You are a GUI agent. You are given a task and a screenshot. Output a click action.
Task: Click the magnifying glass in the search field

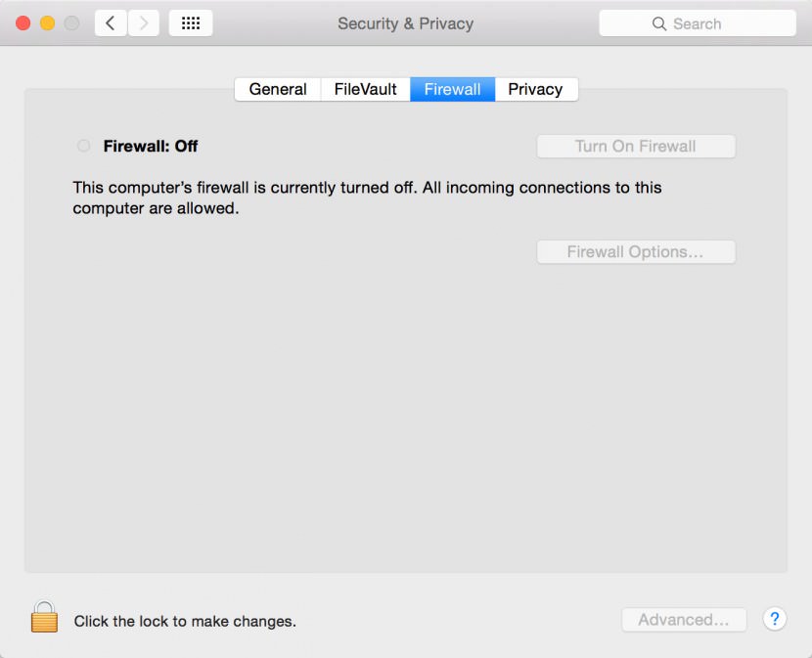(661, 22)
